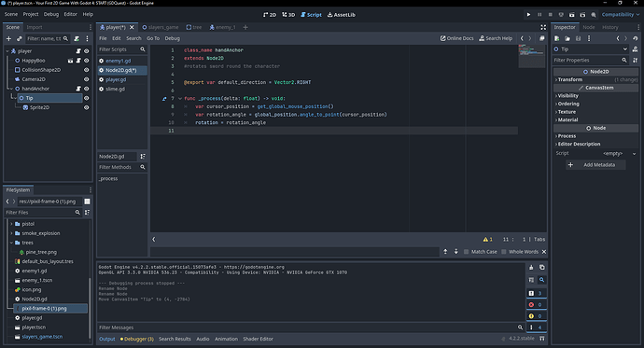Switch to the slayers_game scene tab
The image size is (644, 348).
click(x=161, y=27)
